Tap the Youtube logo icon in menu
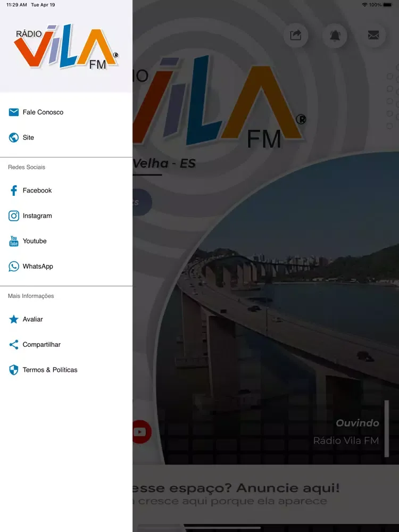This screenshot has height=532, width=399. coord(14,241)
